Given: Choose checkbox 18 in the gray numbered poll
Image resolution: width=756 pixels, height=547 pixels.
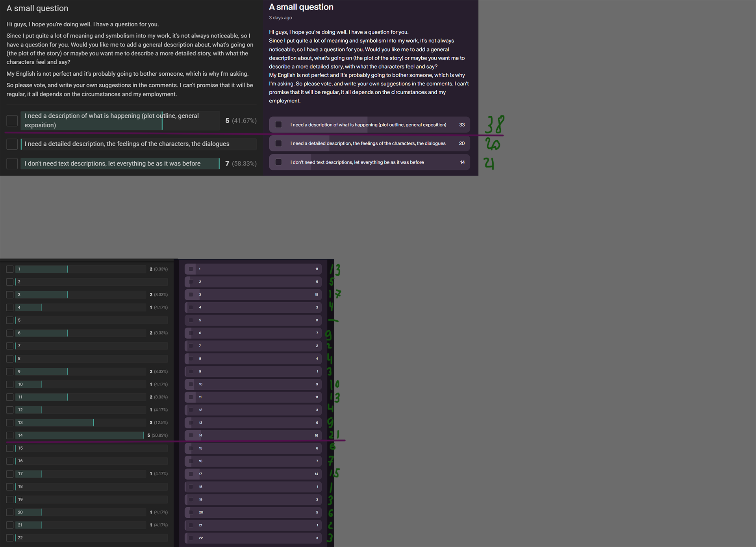Looking at the screenshot, I should click(10, 487).
